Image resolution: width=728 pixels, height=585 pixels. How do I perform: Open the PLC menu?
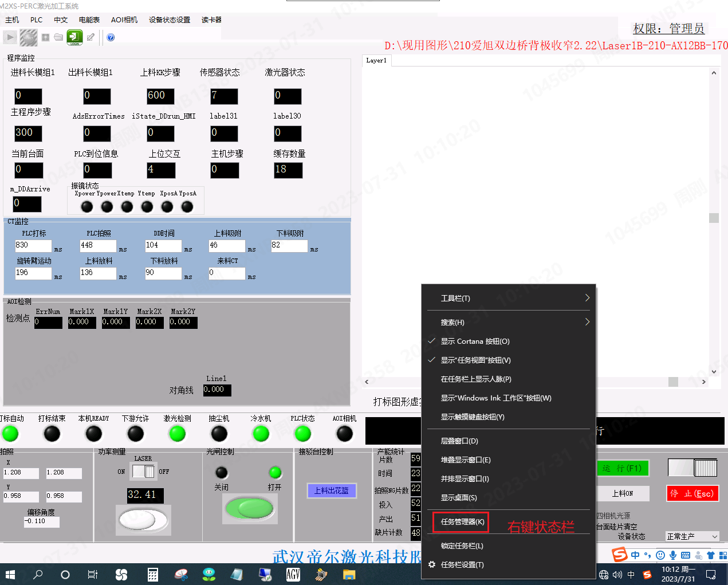(x=37, y=20)
